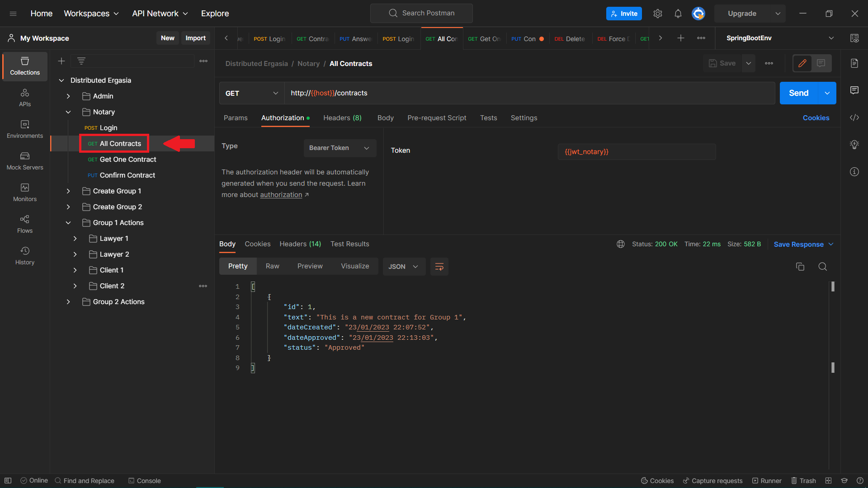Open the Bearer Token type dropdown
Screen dimensions: 868x488
point(340,148)
